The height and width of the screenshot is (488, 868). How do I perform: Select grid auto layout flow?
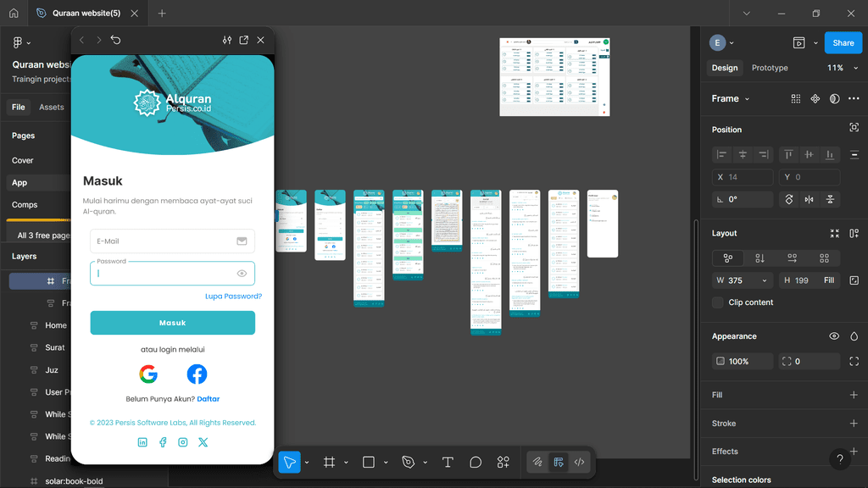pyautogui.click(x=824, y=258)
